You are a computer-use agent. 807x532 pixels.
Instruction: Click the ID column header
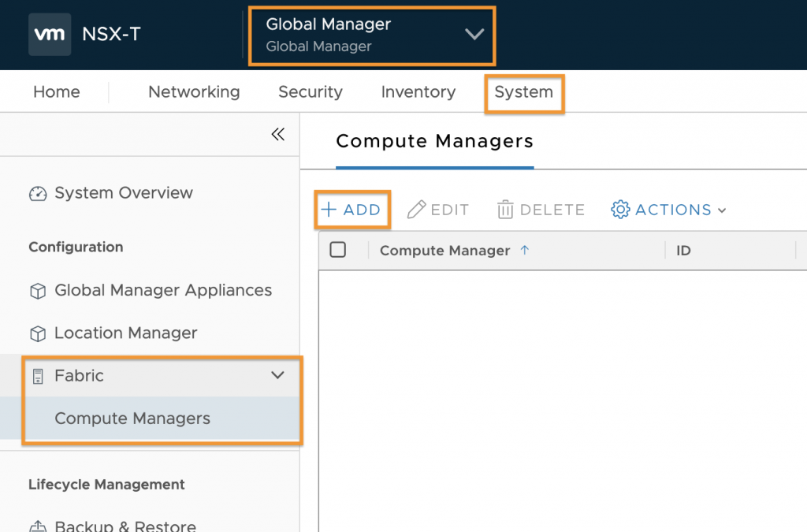pyautogui.click(x=683, y=251)
